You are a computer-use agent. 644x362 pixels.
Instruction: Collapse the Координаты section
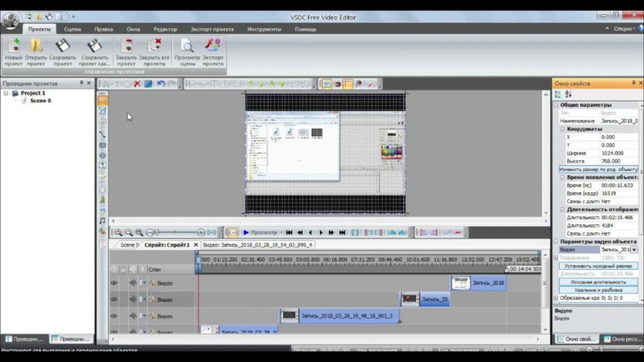pyautogui.click(x=562, y=129)
